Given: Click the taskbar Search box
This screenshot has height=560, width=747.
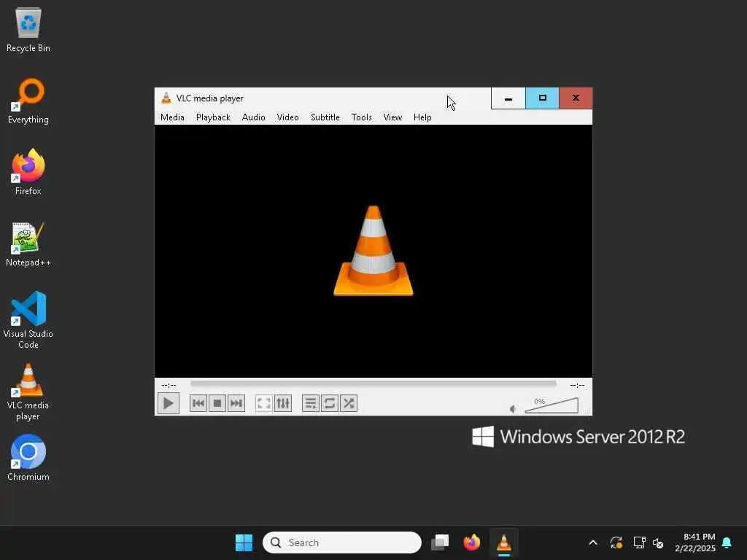Looking at the screenshot, I should coord(341,542).
